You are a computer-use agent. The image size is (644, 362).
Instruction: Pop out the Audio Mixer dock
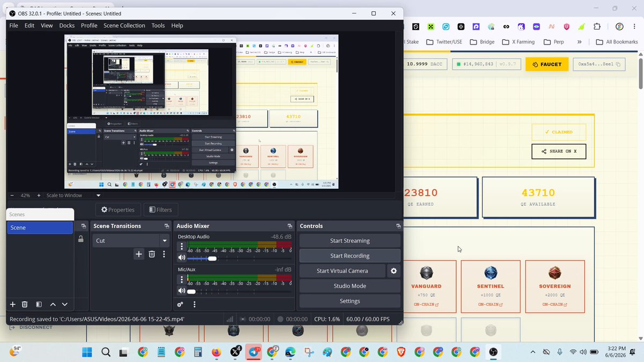click(x=290, y=226)
